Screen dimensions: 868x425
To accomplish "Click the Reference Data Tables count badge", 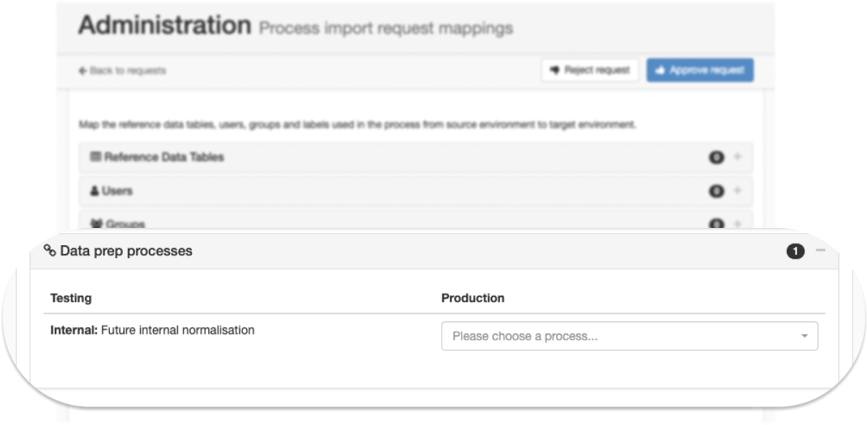I will point(716,157).
